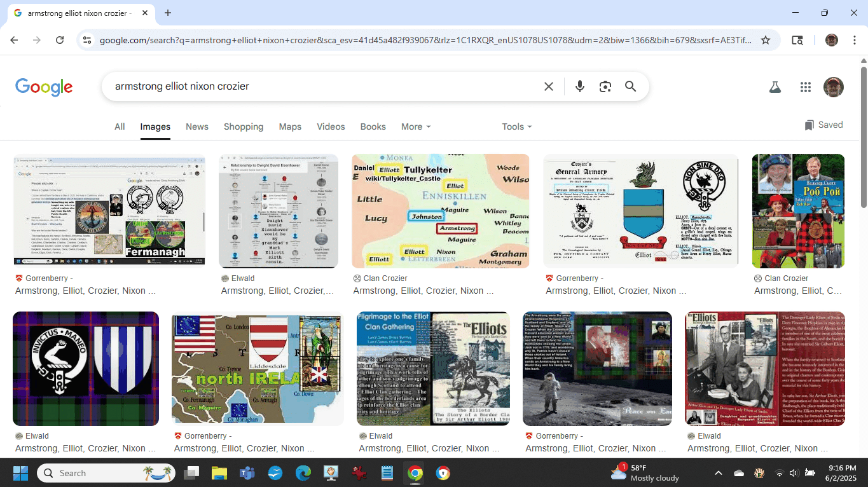Open Chrome's three-dot menu

coord(853,40)
